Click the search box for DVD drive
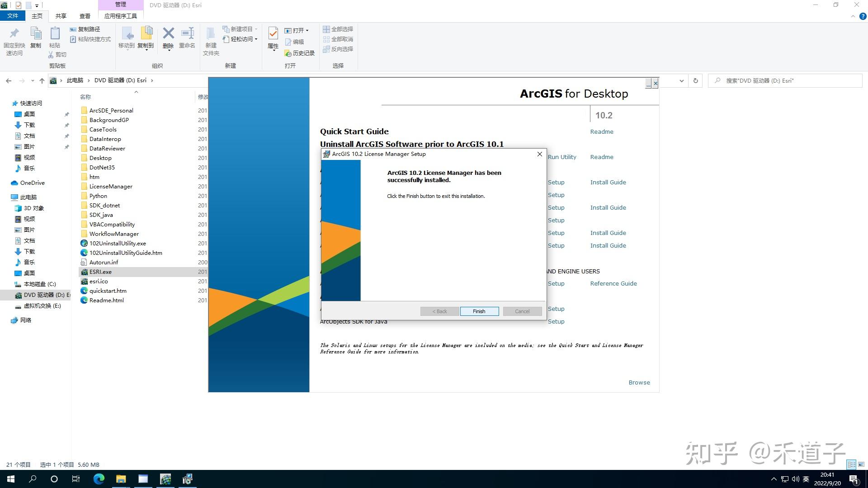The height and width of the screenshot is (488, 868). click(785, 81)
